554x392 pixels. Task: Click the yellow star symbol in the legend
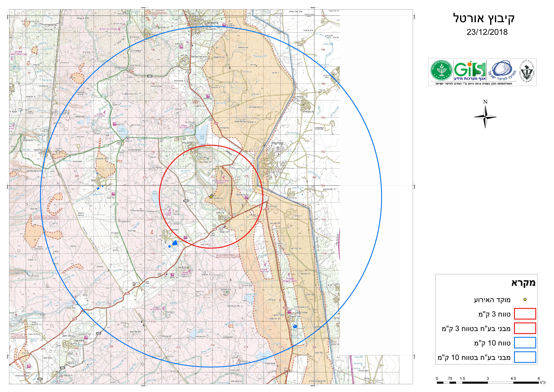(525, 300)
